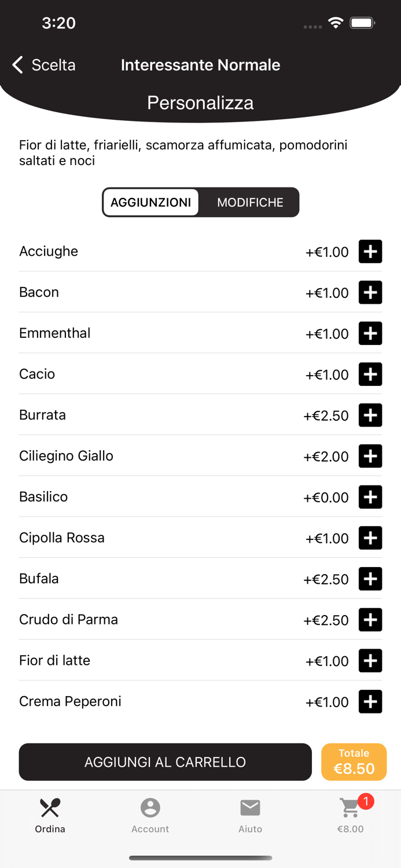Add Acciughe topping with the plus icon
This screenshot has width=401, height=868.
[370, 251]
